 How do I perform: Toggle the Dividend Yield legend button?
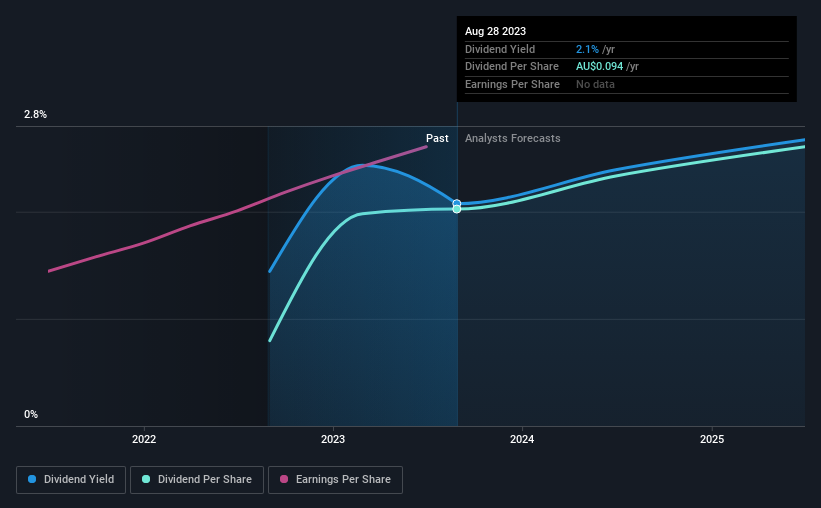(x=71, y=480)
